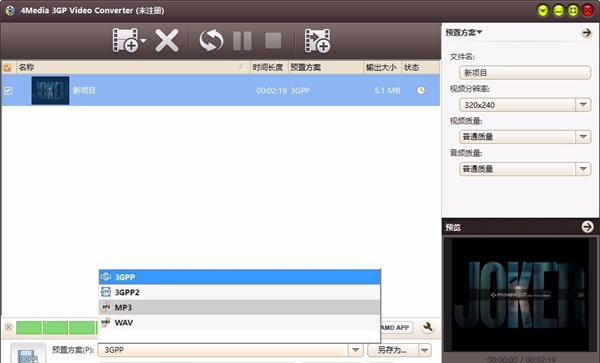Screen dimensions: 600x363
Task: Open the 另存为 dropdown arrow
Action: pyautogui.click(x=424, y=350)
